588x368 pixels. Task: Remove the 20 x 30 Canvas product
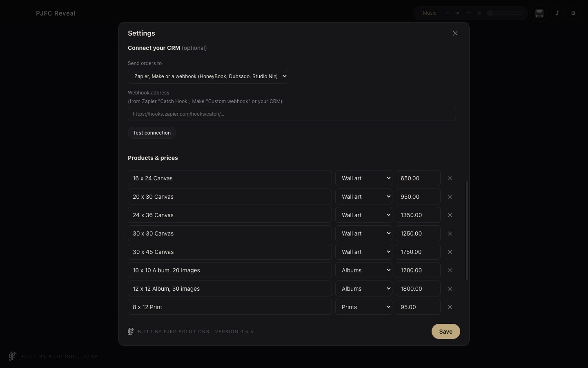tap(450, 197)
